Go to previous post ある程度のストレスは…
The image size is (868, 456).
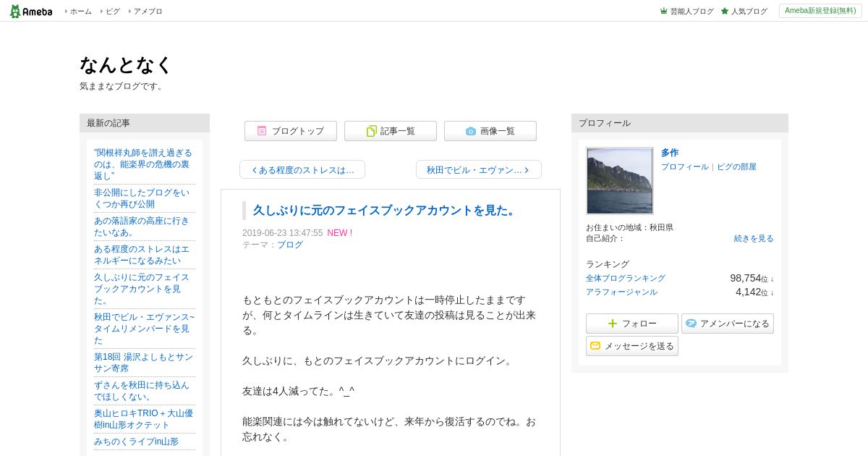click(302, 169)
